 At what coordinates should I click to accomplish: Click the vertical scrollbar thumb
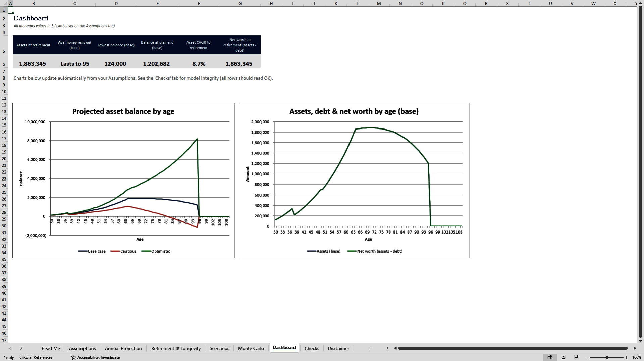[x=640, y=172]
